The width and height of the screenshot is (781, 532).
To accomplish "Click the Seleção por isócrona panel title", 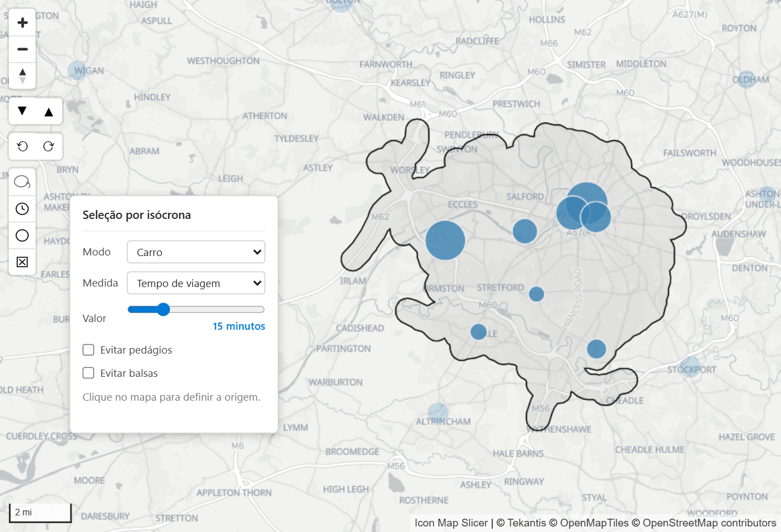I will click(136, 215).
